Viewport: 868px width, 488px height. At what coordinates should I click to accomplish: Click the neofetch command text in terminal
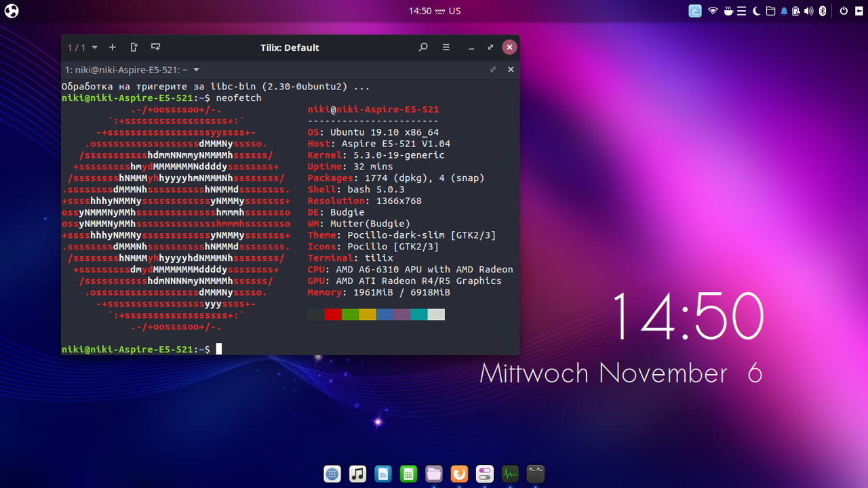click(x=239, y=98)
